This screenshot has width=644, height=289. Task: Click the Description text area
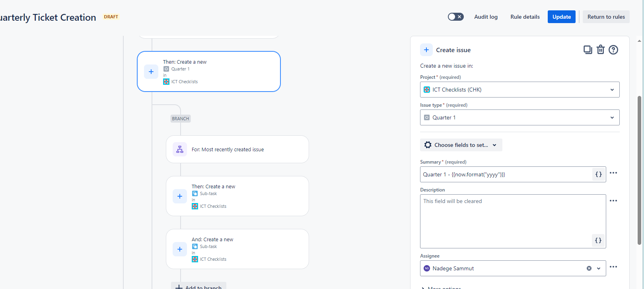click(x=513, y=221)
